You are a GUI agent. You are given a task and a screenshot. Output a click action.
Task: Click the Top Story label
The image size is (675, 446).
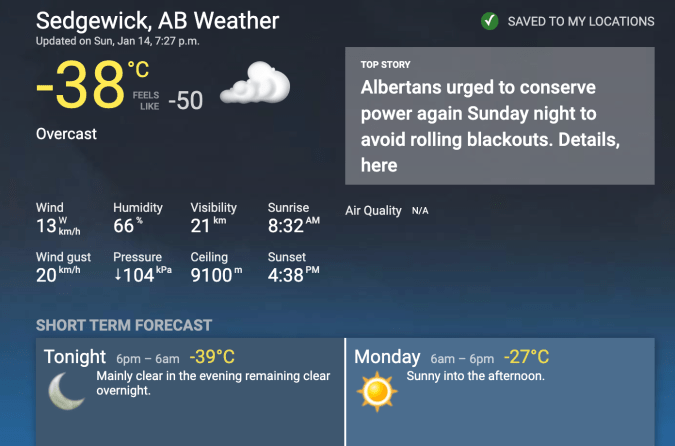386,65
